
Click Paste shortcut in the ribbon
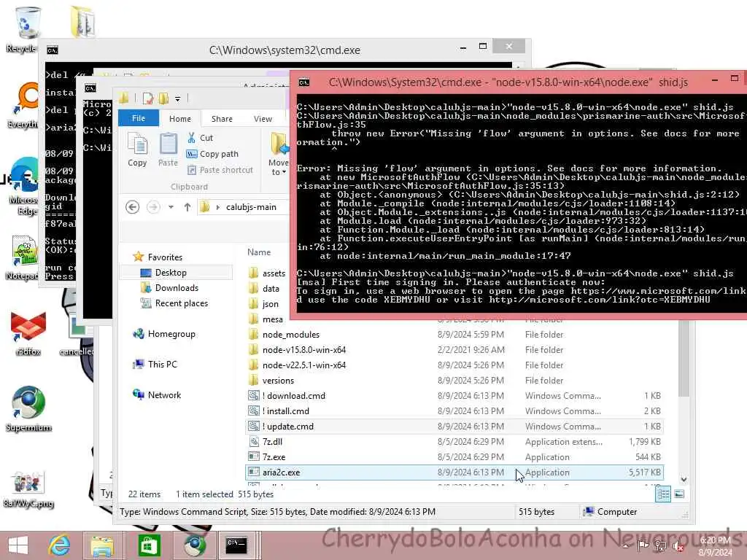[220, 170]
